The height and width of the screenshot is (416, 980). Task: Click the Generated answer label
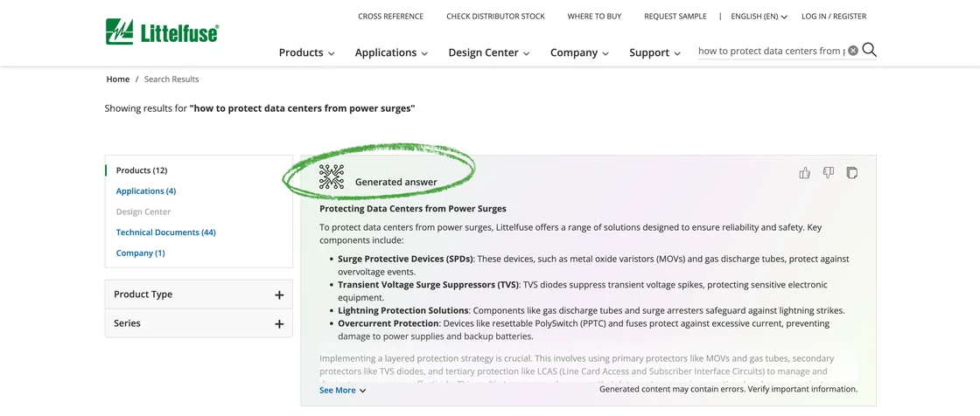click(396, 183)
